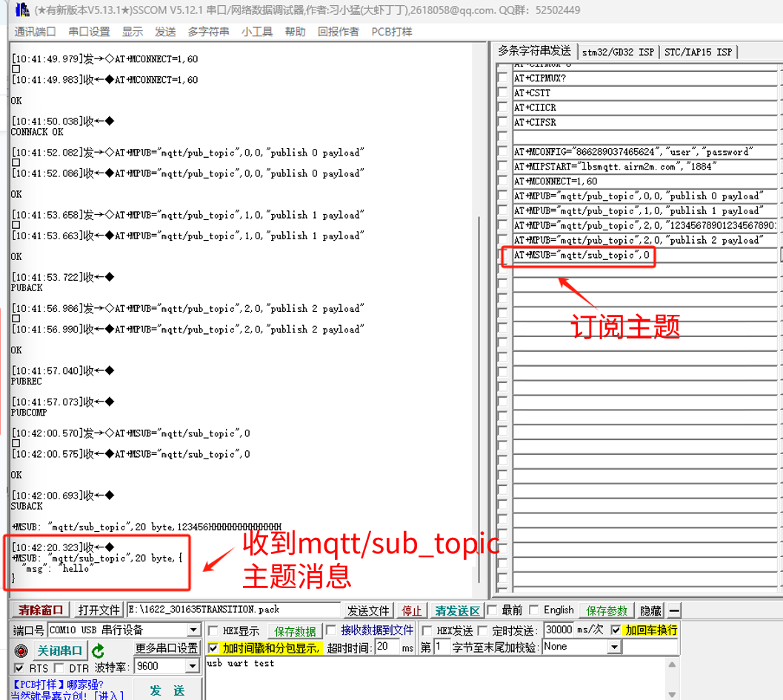
Task: Open the 多字符串 menu
Action: tap(208, 32)
